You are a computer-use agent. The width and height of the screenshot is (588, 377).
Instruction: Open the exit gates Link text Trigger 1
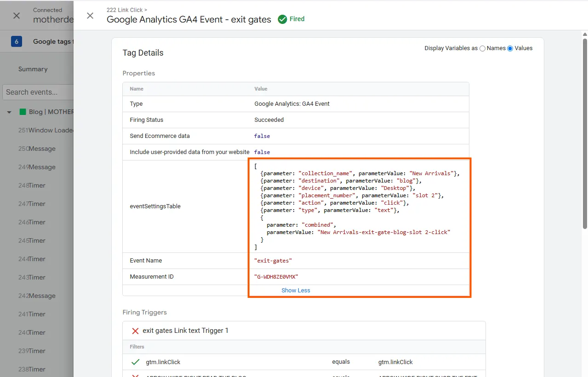(x=185, y=331)
